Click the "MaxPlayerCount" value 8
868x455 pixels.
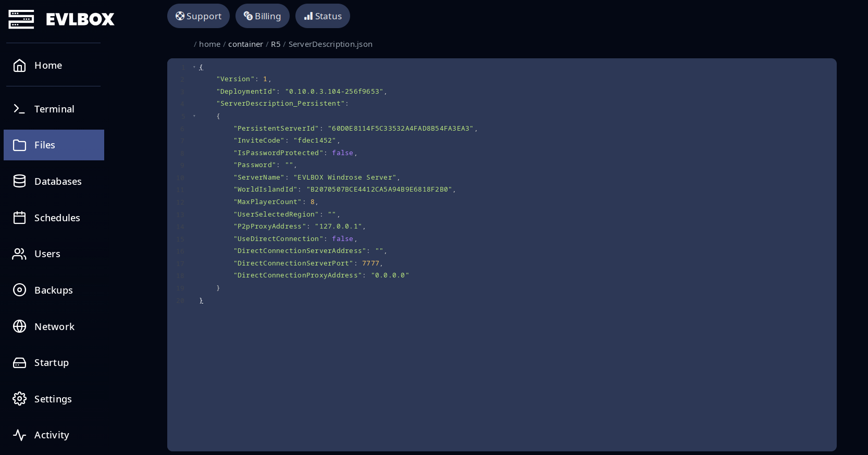point(313,202)
